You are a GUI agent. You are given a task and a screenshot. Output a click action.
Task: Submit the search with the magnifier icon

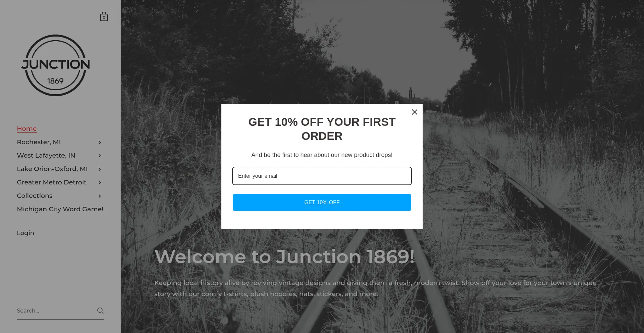100,311
